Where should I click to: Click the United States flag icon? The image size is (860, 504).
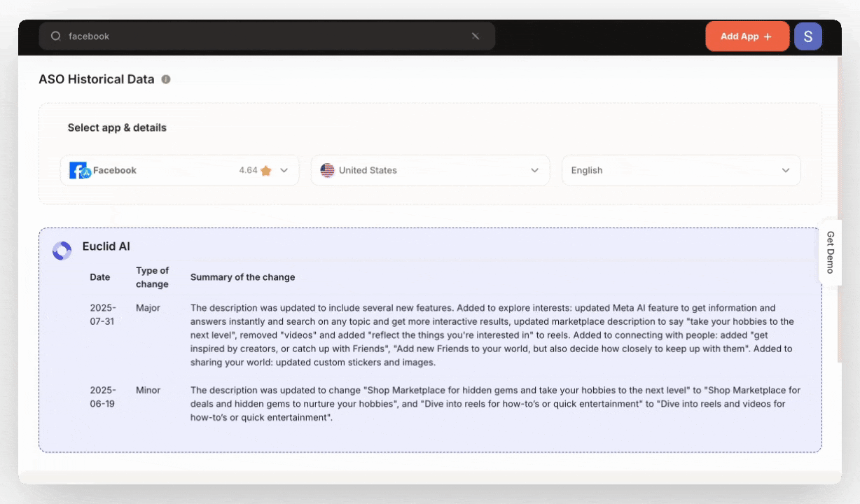coord(327,170)
